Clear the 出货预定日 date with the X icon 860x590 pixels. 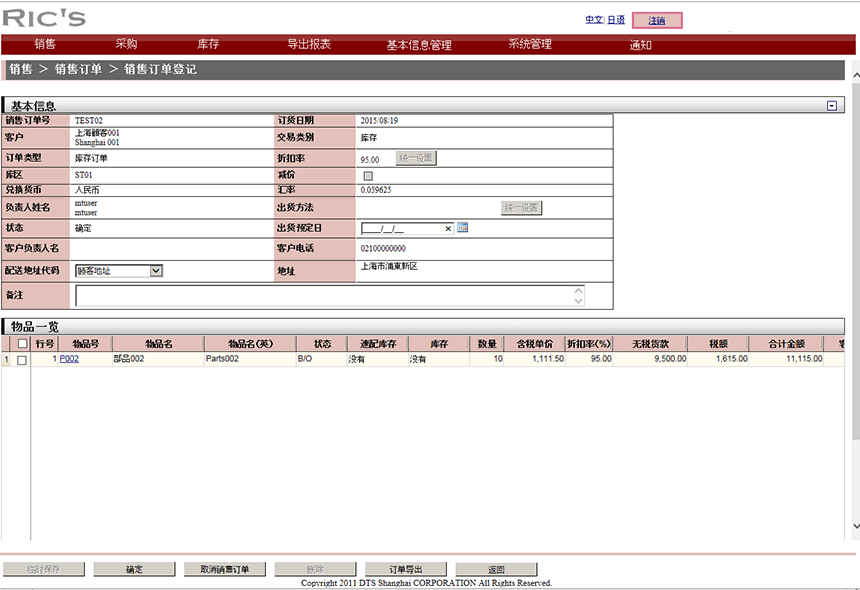pyautogui.click(x=448, y=228)
